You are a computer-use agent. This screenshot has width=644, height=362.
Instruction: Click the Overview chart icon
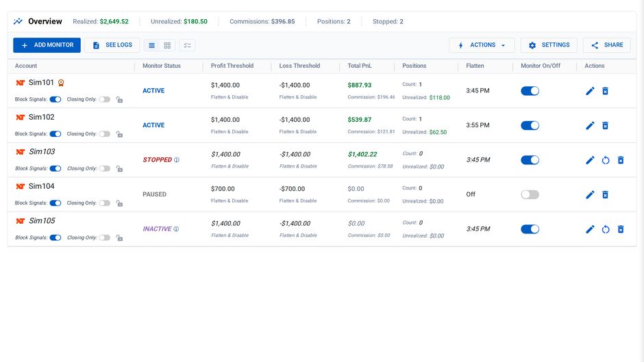pos(18,21)
